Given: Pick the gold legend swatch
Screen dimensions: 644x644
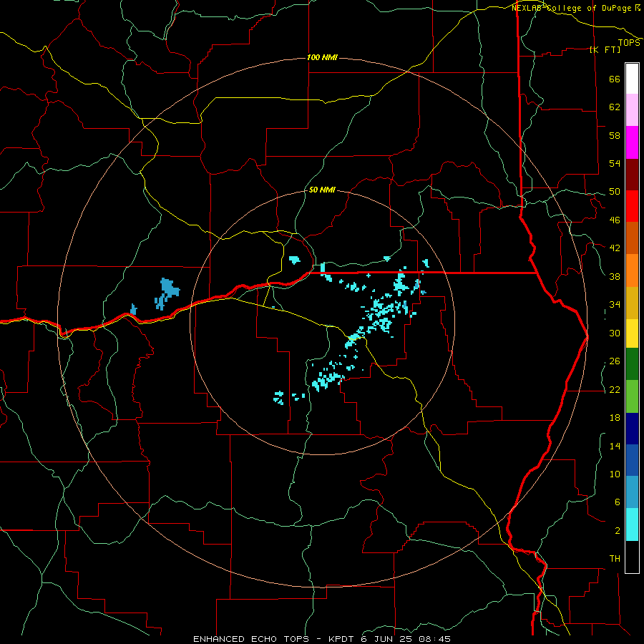Looking at the screenshot, I should tap(632, 303).
